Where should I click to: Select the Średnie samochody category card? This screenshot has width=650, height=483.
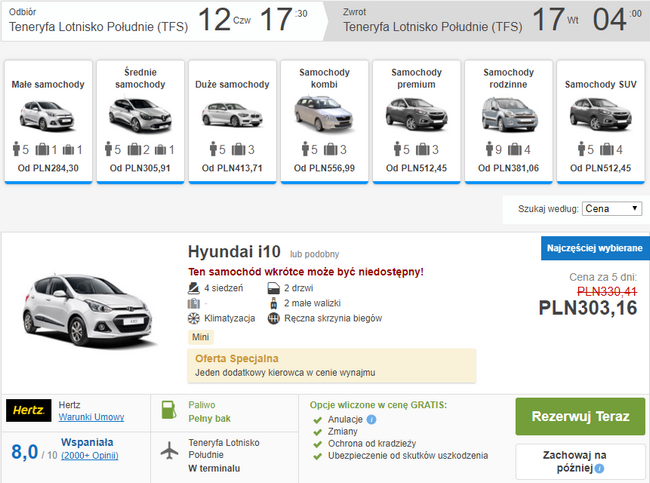point(140,121)
